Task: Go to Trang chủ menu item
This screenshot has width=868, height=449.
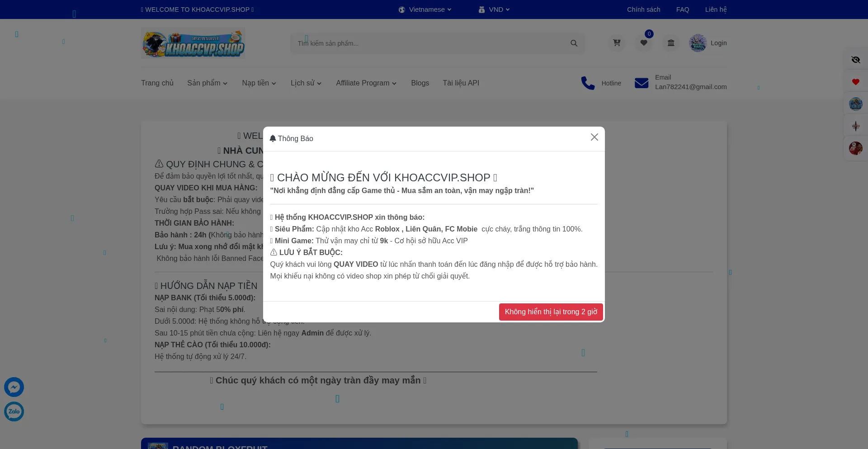Action: (157, 83)
